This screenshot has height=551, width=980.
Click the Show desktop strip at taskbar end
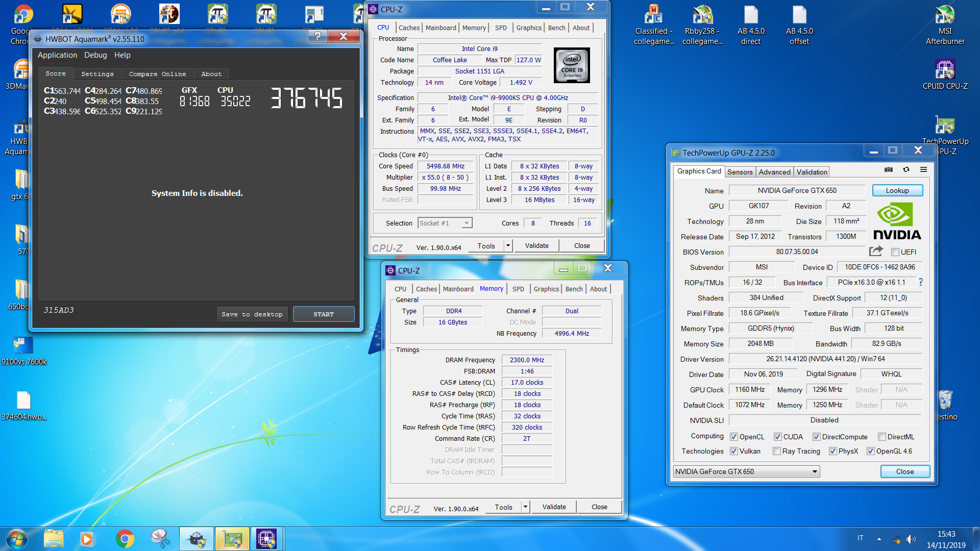(976, 539)
